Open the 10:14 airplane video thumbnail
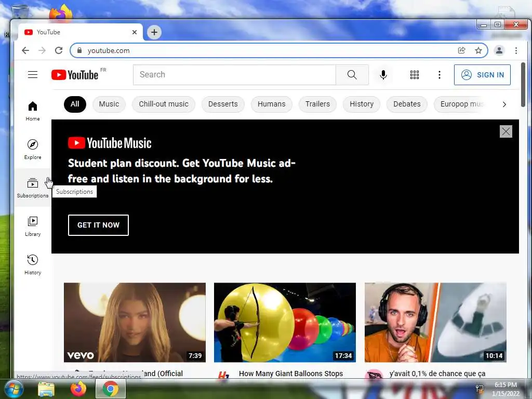Image resolution: width=532 pixels, height=399 pixels. 435,322
